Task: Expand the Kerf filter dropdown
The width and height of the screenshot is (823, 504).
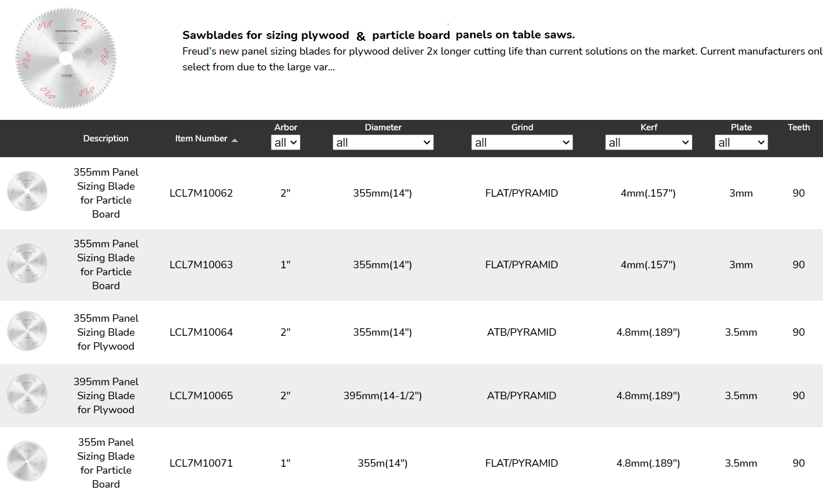Action: (649, 143)
